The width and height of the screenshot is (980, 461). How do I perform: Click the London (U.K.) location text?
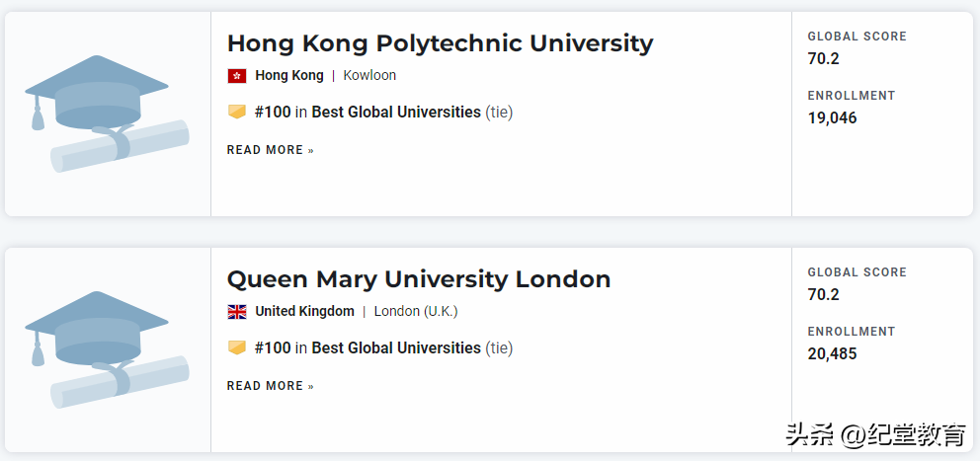click(x=416, y=311)
